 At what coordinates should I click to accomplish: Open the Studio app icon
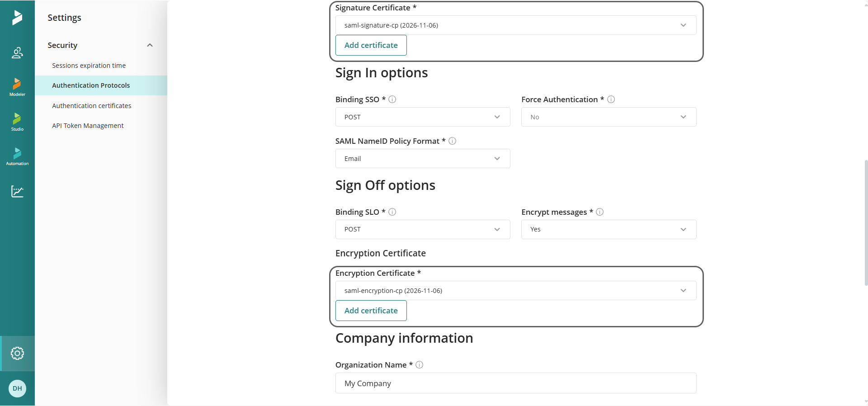pyautogui.click(x=17, y=122)
